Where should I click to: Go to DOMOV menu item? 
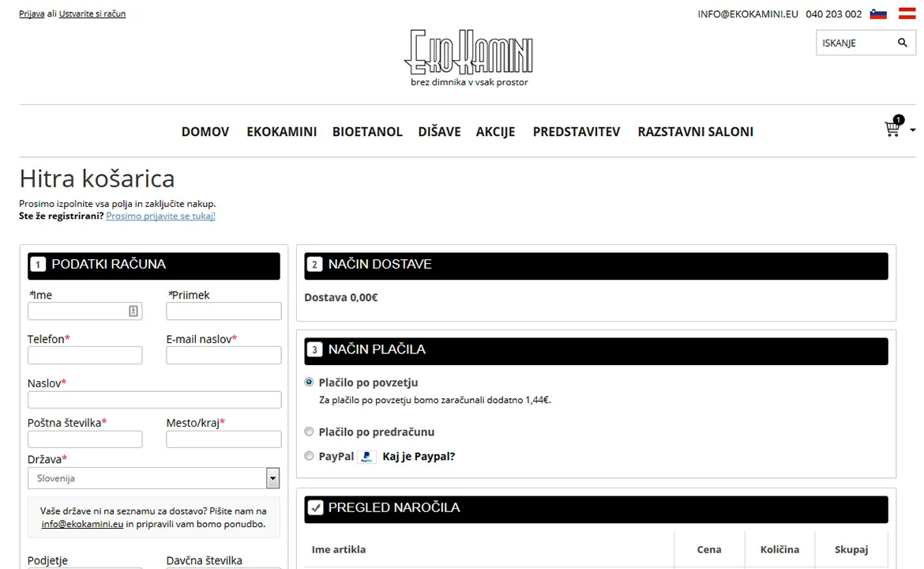[x=205, y=131]
